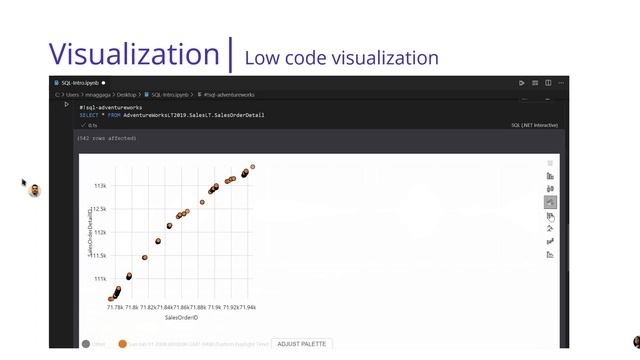Select the chart icon under the hand cursor
The image size is (640, 360).
pos(550,216)
